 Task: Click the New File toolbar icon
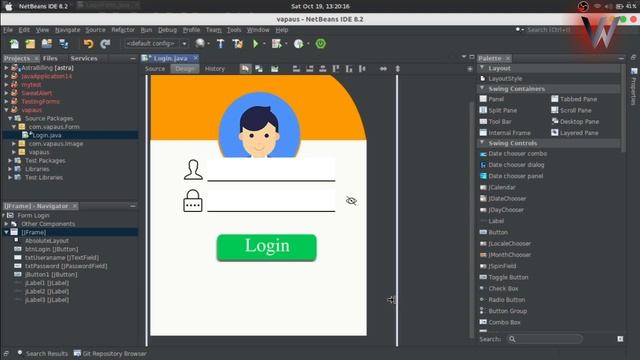point(14,44)
